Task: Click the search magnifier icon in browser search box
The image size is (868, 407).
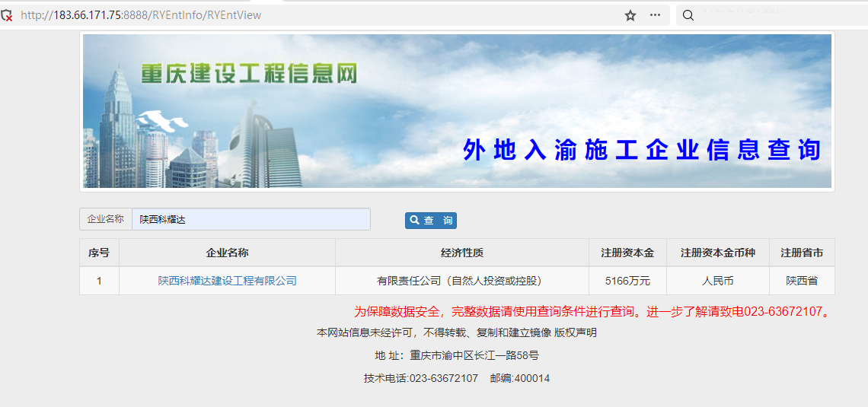Action: 688,15
